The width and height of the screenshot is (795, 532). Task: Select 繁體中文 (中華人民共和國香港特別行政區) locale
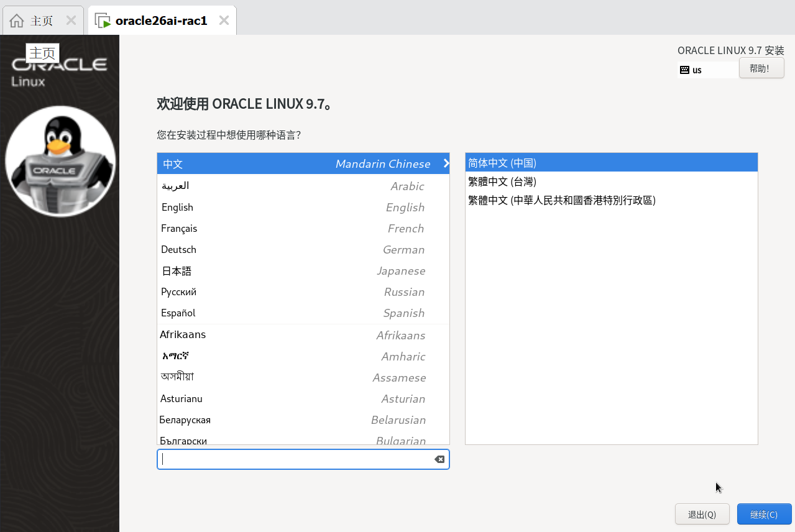pos(612,200)
